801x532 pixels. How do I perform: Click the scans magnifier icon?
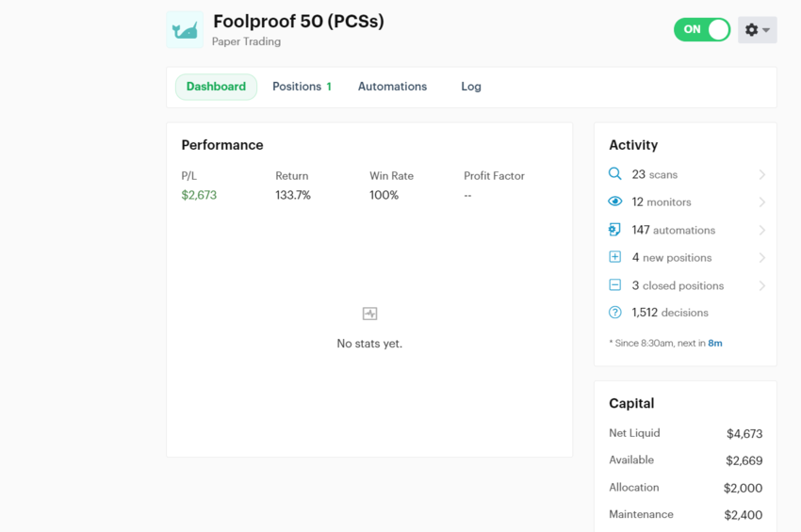tap(614, 174)
